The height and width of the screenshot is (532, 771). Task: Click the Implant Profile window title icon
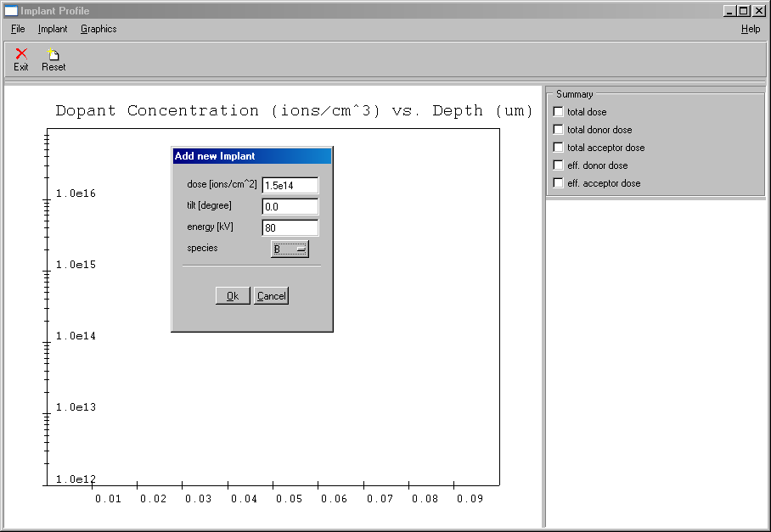[x=11, y=11]
